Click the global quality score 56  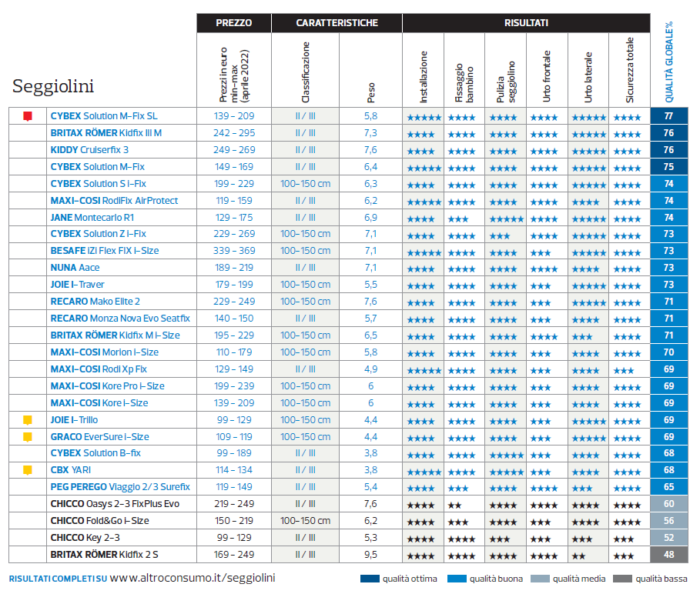pyautogui.click(x=668, y=522)
